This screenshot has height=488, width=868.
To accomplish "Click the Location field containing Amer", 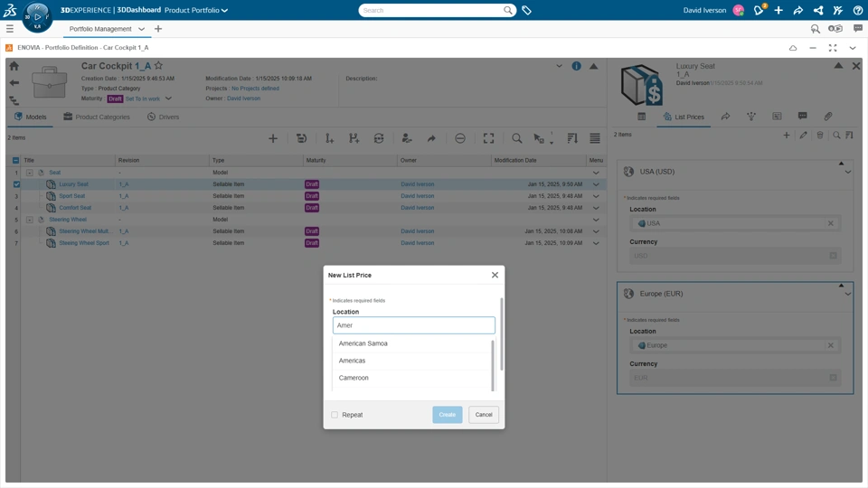I will click(x=413, y=325).
